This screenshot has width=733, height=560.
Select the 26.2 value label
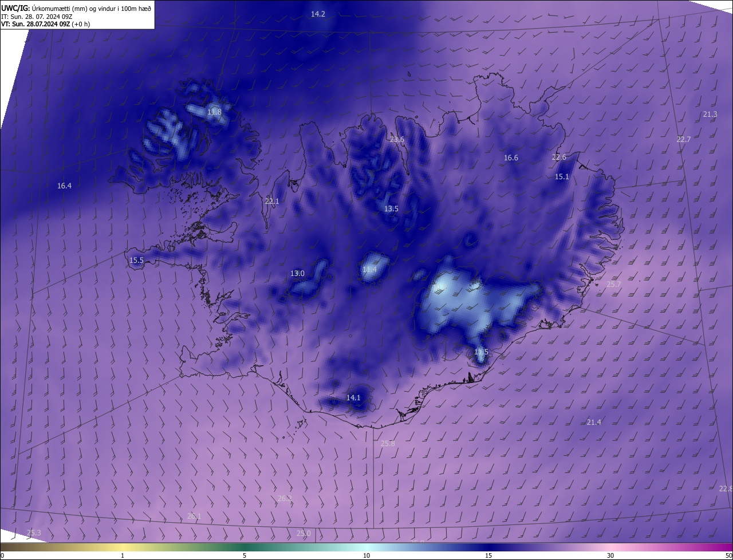[285, 498]
